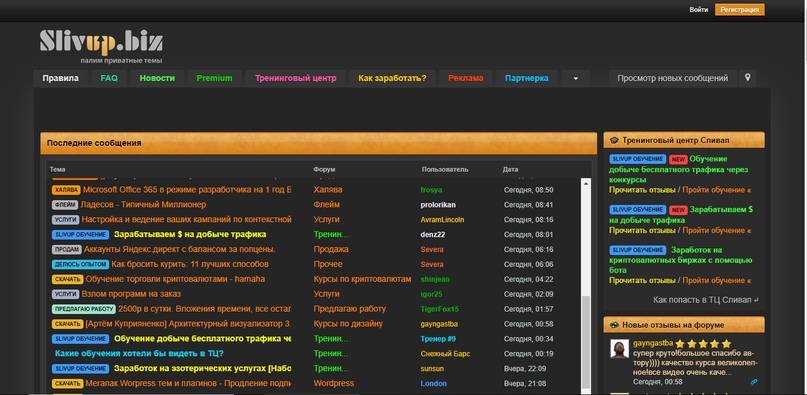This screenshot has height=395, width=807.
Task: Click sidebar link Зарабатываем $ на добыче трафика
Action: tap(681, 215)
